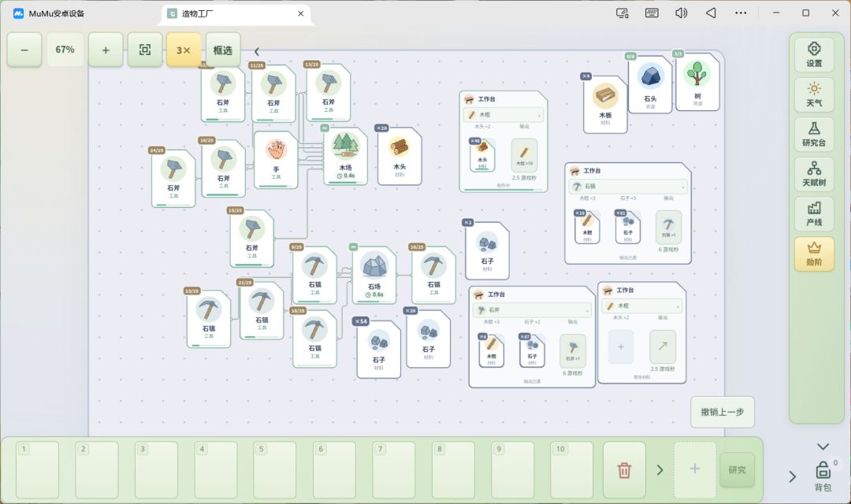
Task: Click the empty + input slot in 木棍 workbench
Action: pos(621,346)
